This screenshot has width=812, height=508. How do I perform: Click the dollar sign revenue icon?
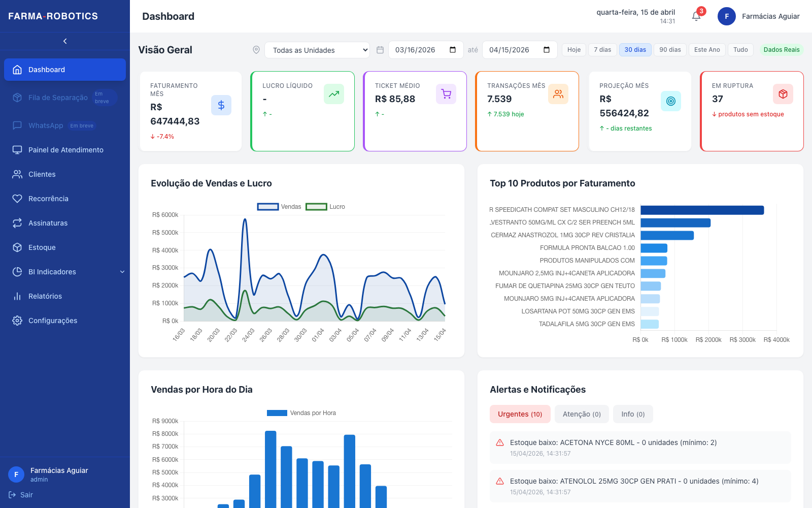(x=221, y=105)
